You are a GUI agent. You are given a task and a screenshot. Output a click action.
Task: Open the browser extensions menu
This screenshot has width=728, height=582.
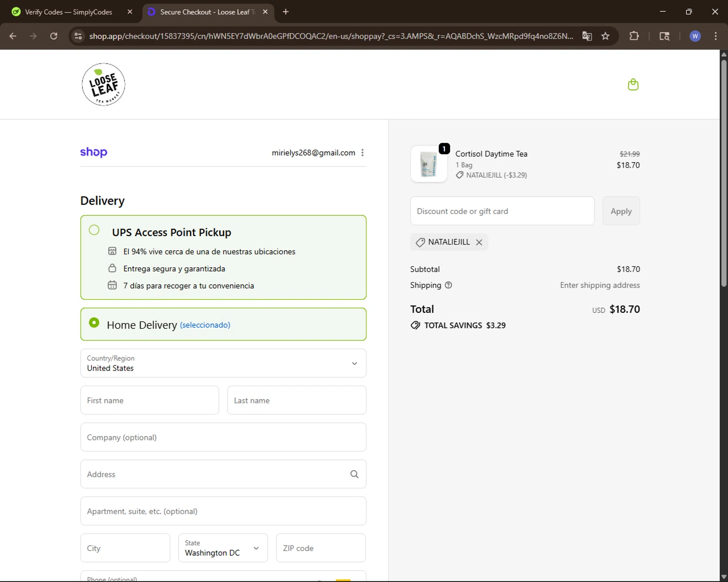pos(634,36)
